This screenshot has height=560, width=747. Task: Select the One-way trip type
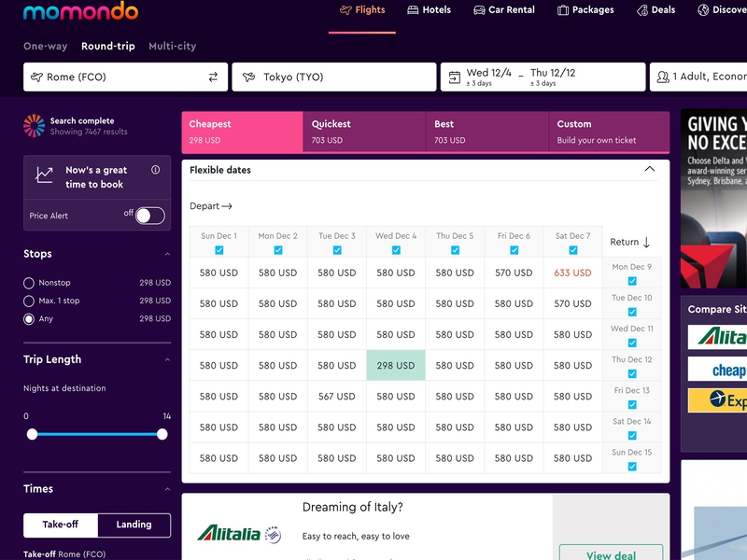(45, 46)
